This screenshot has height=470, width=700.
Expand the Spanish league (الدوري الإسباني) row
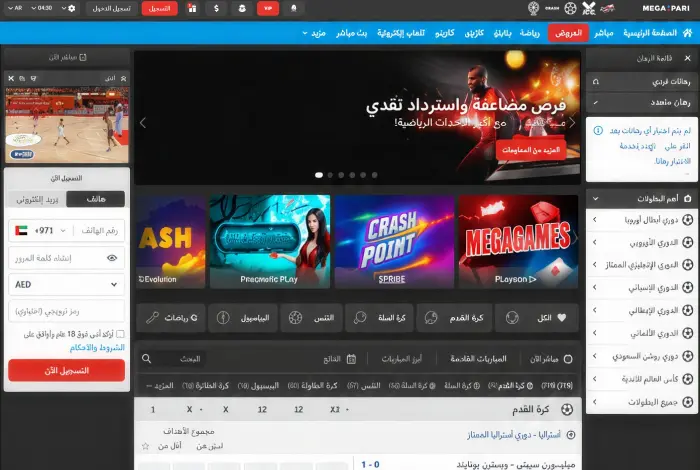click(x=642, y=287)
